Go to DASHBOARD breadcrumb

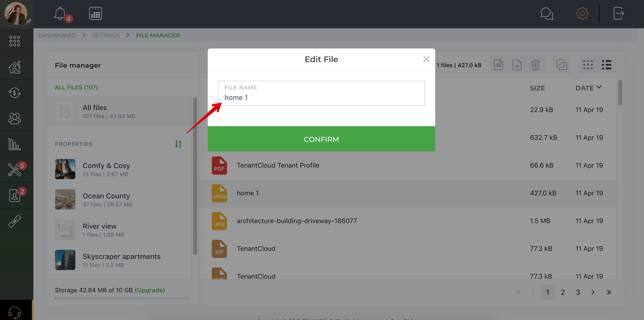pyautogui.click(x=57, y=35)
